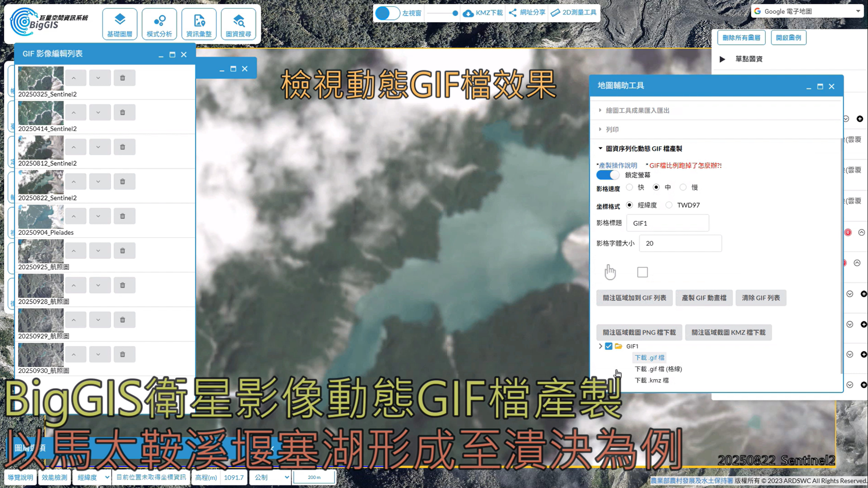This screenshot has height=488, width=868.
Task: Open the 基礎圖層 base layers tool
Action: 120,24
